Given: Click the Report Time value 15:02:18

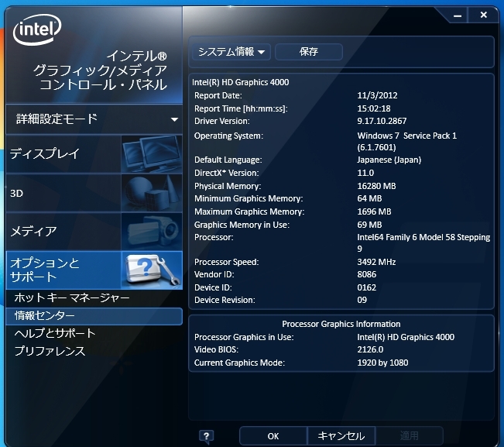Looking at the screenshot, I should [x=374, y=108].
